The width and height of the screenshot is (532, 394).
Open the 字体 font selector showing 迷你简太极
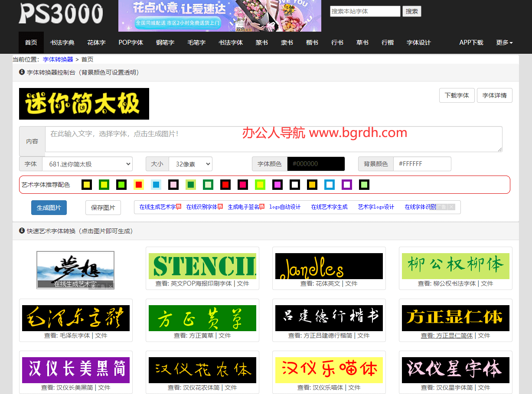[87, 164]
